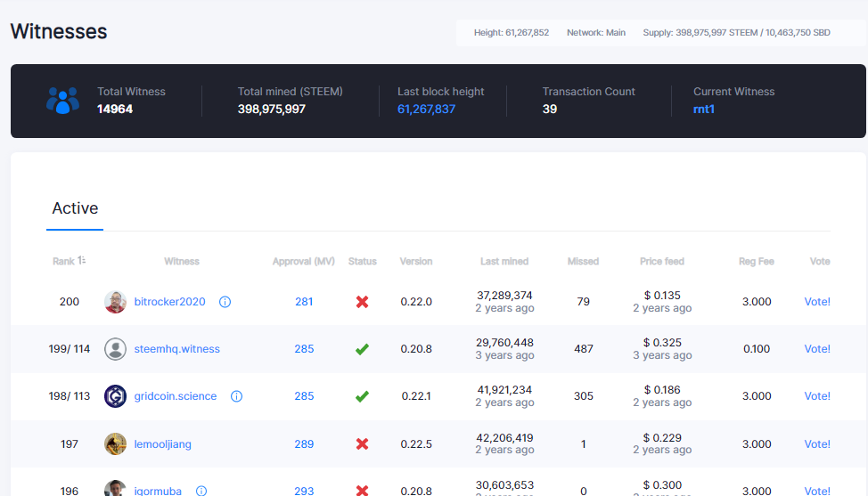The width and height of the screenshot is (868, 496).
Task: Open current witness rnt1 link
Action: tap(704, 110)
